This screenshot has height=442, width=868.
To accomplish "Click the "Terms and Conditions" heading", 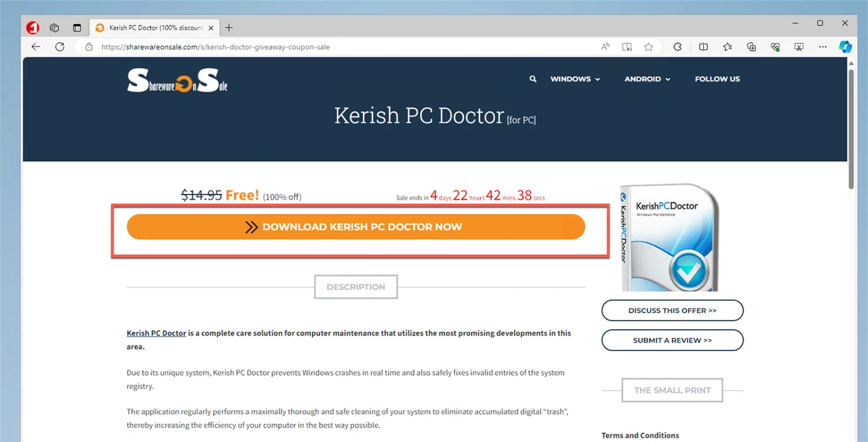I will click(640, 436).
